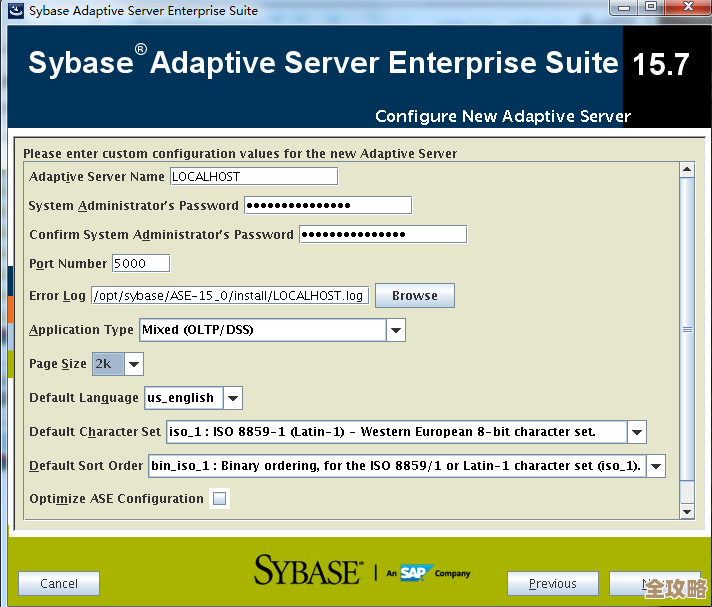The height and width of the screenshot is (607, 712).
Task: Open the Page Size dropdown
Action: pyautogui.click(x=133, y=364)
